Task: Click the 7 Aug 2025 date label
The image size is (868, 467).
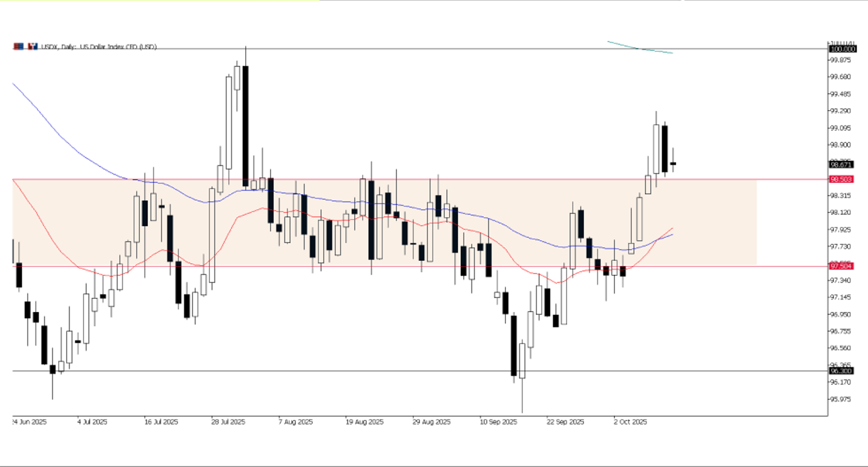Action: coord(295,422)
